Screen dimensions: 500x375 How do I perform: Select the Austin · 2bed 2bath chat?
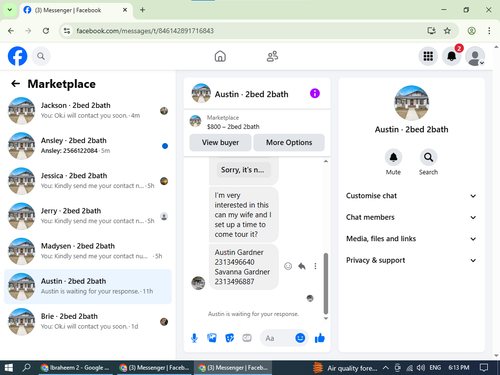(88, 286)
